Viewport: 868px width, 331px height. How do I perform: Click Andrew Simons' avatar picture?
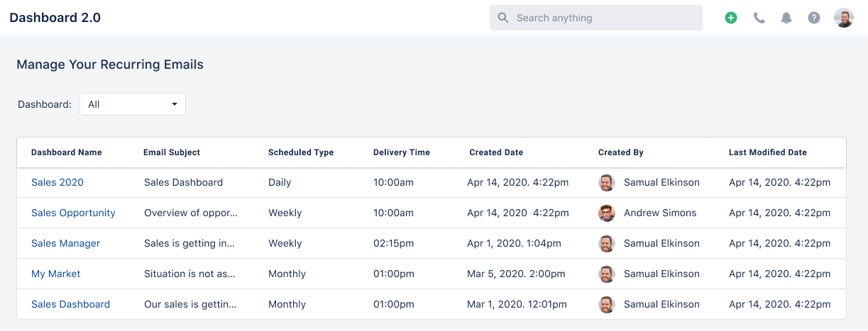pos(607,213)
